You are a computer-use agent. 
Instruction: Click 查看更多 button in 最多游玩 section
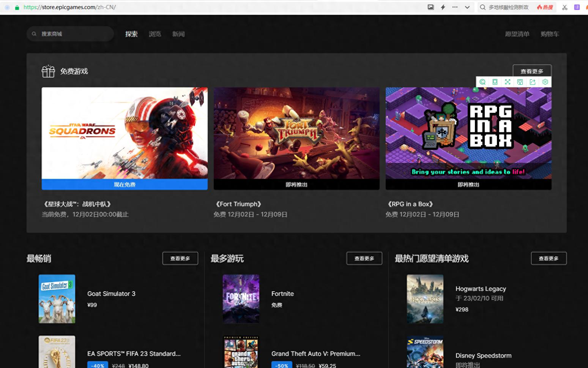pos(364,258)
